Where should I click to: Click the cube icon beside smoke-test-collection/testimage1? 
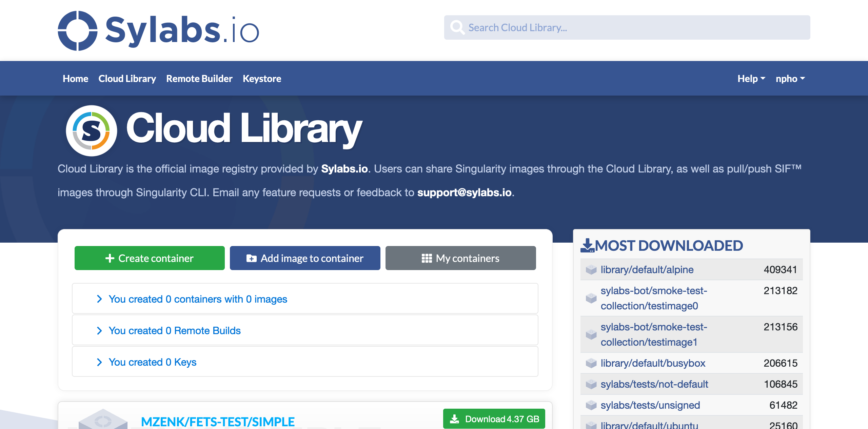pyautogui.click(x=591, y=334)
